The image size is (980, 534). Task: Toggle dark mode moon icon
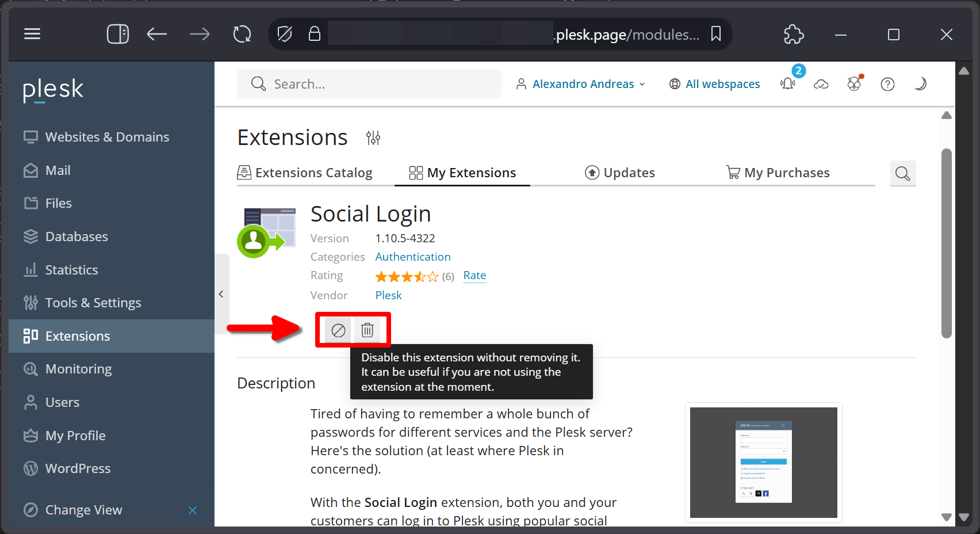pos(920,84)
